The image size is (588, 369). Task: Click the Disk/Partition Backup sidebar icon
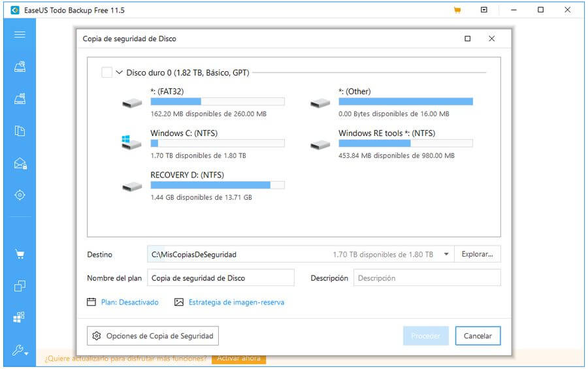pyautogui.click(x=20, y=67)
